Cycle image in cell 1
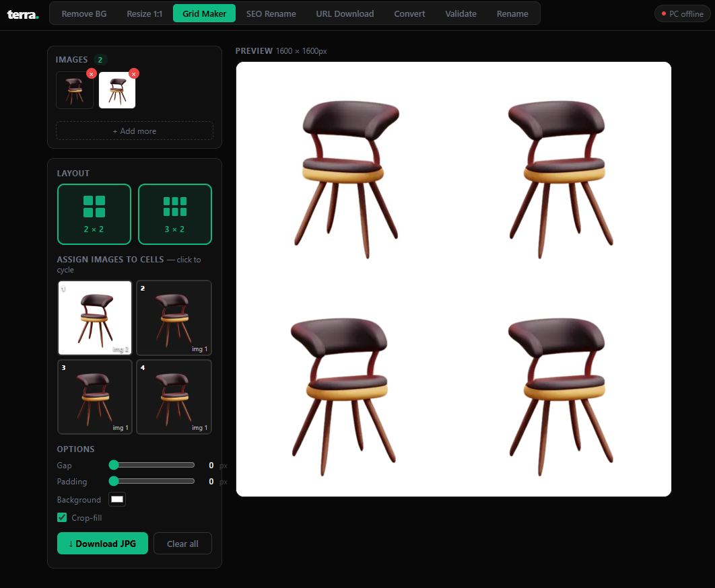The height and width of the screenshot is (588, 715). coord(95,318)
